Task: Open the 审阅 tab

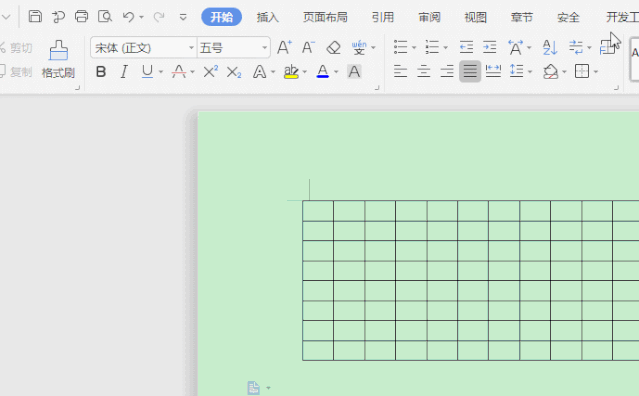Action: (429, 17)
